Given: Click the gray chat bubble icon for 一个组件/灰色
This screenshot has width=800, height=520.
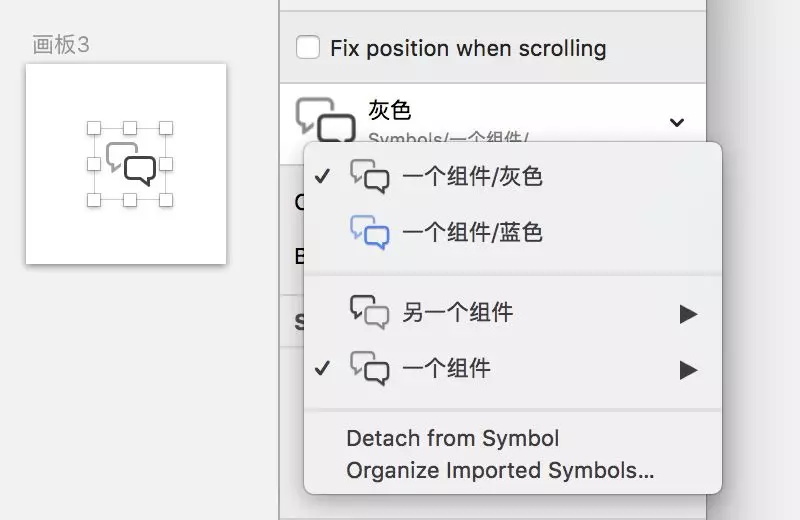Looking at the screenshot, I should [x=370, y=177].
